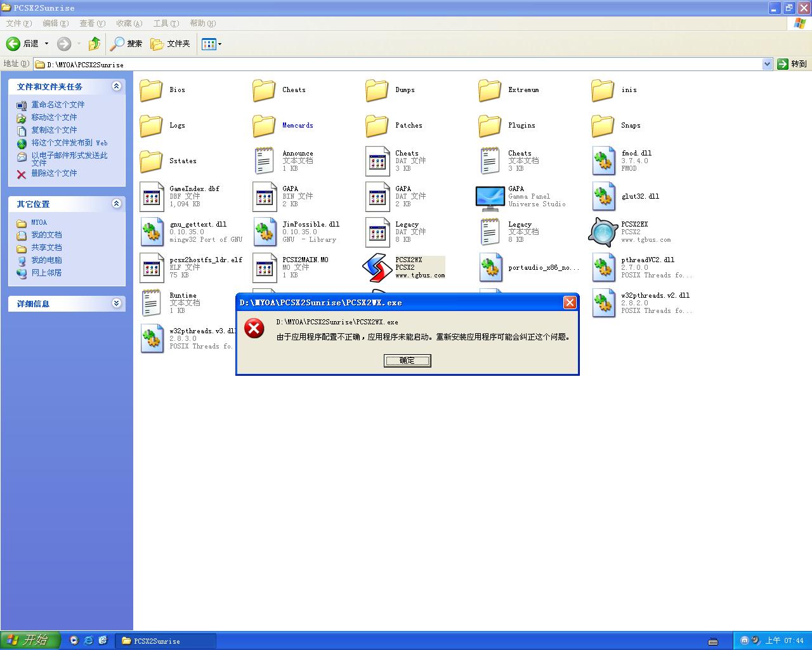
Task: Close the PCSX2WX.exe error dialog
Action: 570,303
